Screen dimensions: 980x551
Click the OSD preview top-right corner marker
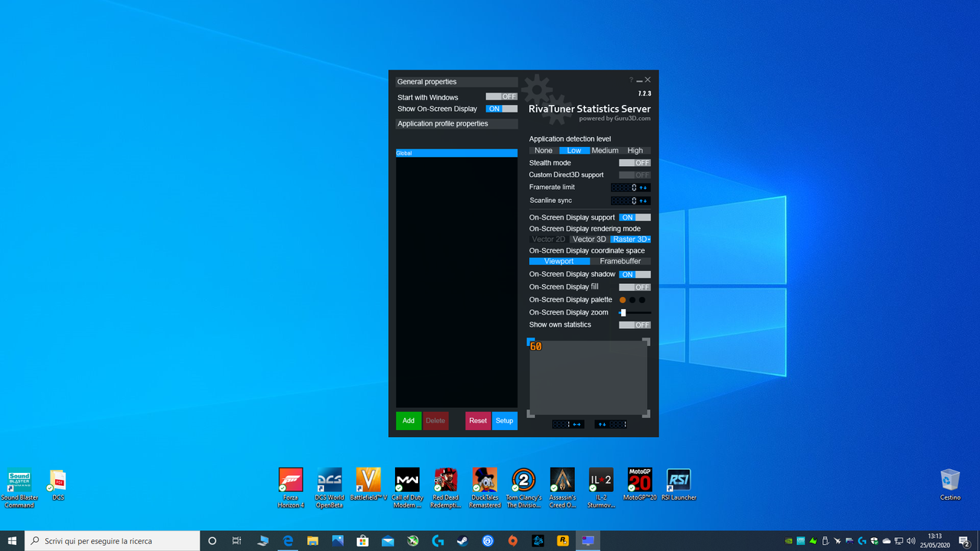click(x=646, y=342)
